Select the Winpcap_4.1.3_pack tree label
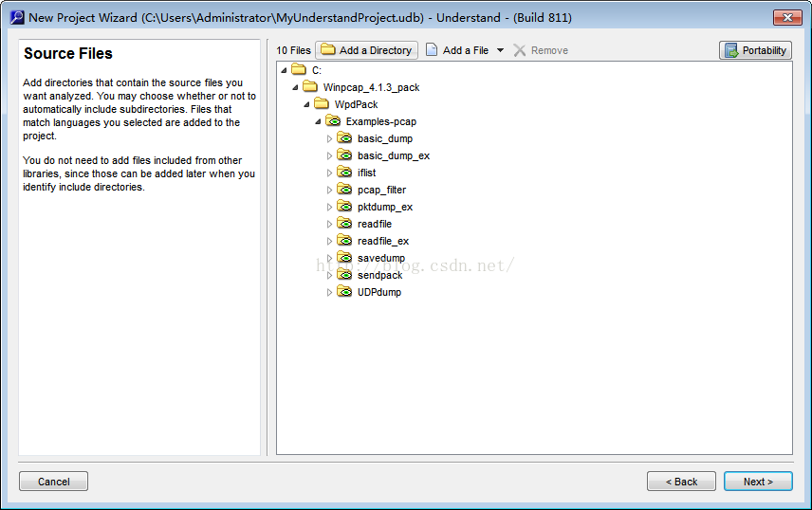812x510 pixels. pyautogui.click(x=371, y=87)
